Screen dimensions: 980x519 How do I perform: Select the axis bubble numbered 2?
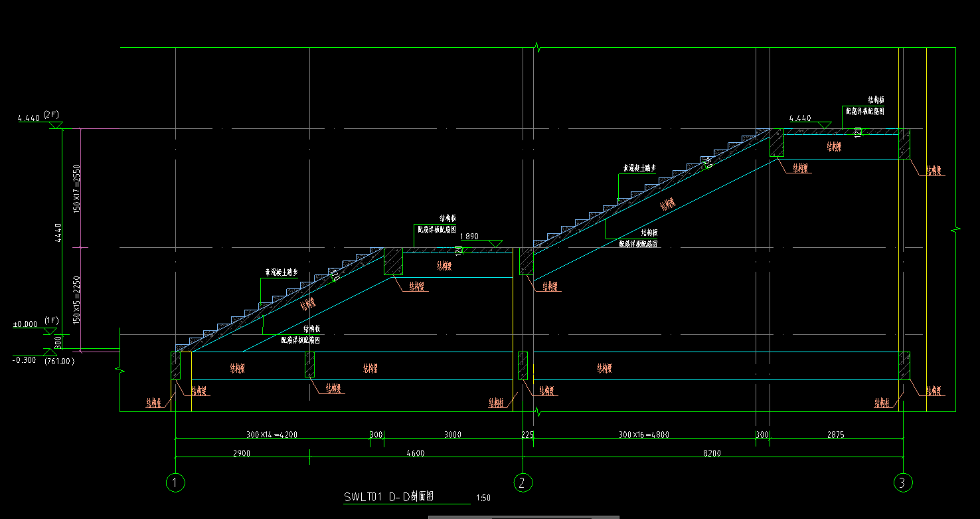[523, 482]
